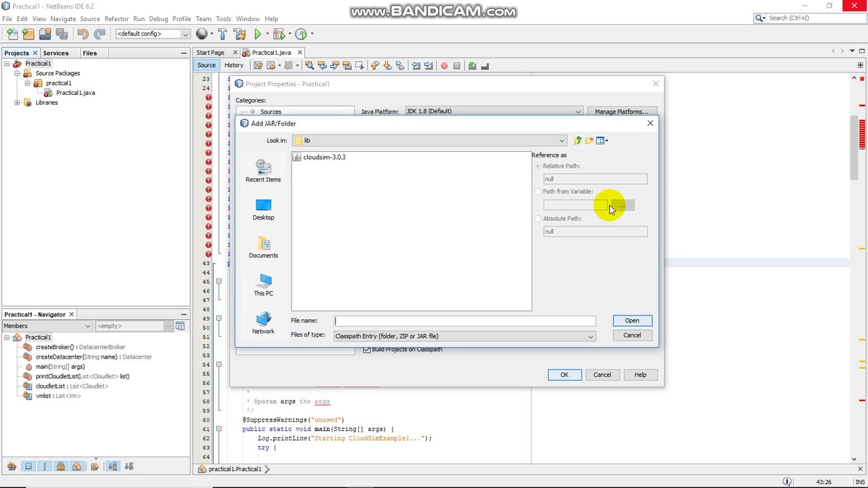Create new folder in Add JAR dialog
The image size is (868, 488).
[x=589, y=140]
